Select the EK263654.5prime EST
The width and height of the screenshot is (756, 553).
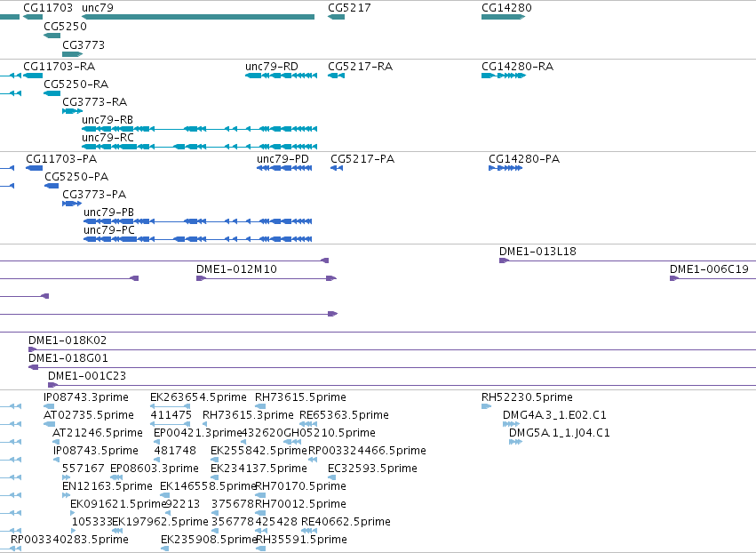(170, 406)
